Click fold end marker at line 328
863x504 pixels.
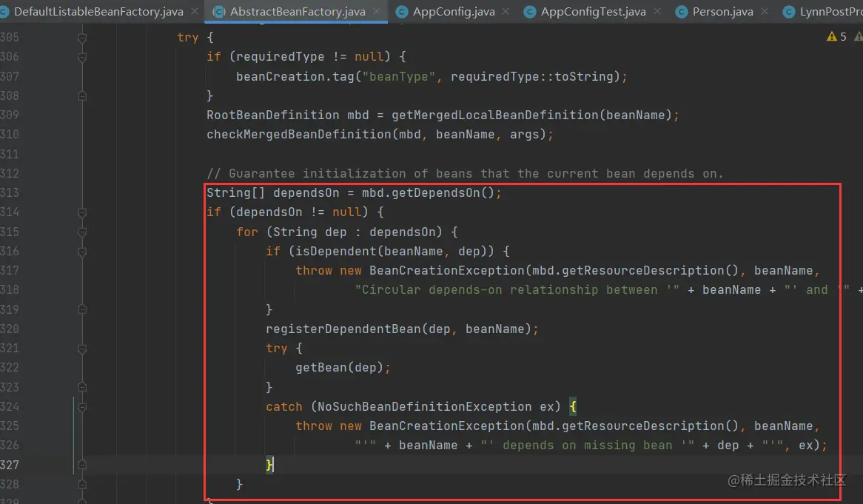tap(82, 484)
